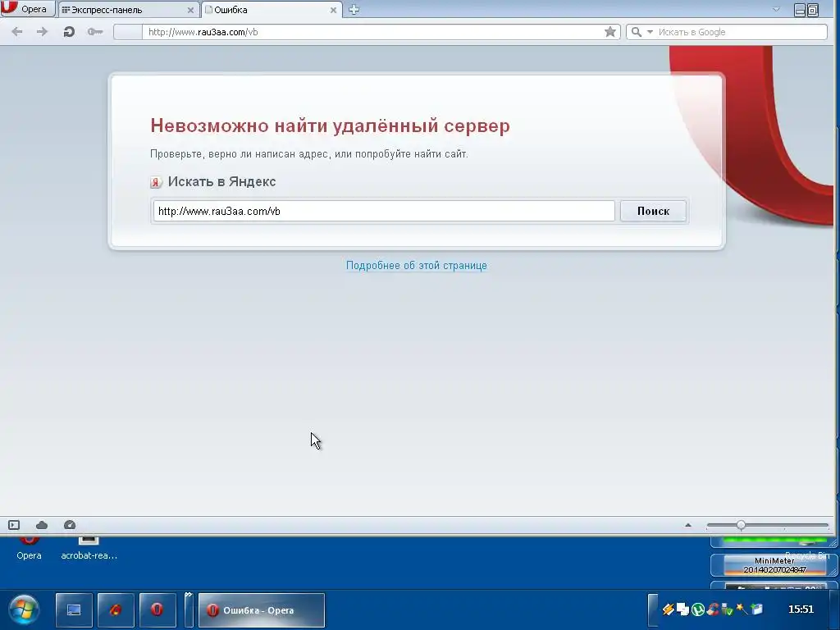Expand the search engine dropdown arrow

tap(650, 32)
